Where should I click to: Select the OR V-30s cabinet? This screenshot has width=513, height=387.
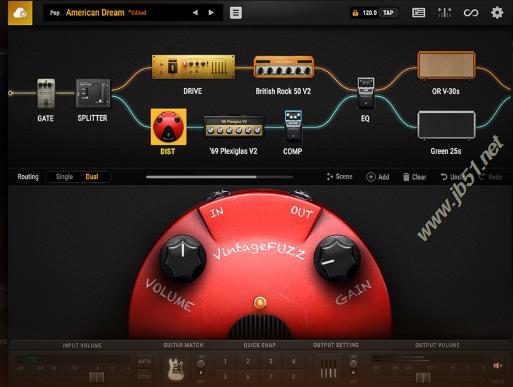tap(446, 65)
